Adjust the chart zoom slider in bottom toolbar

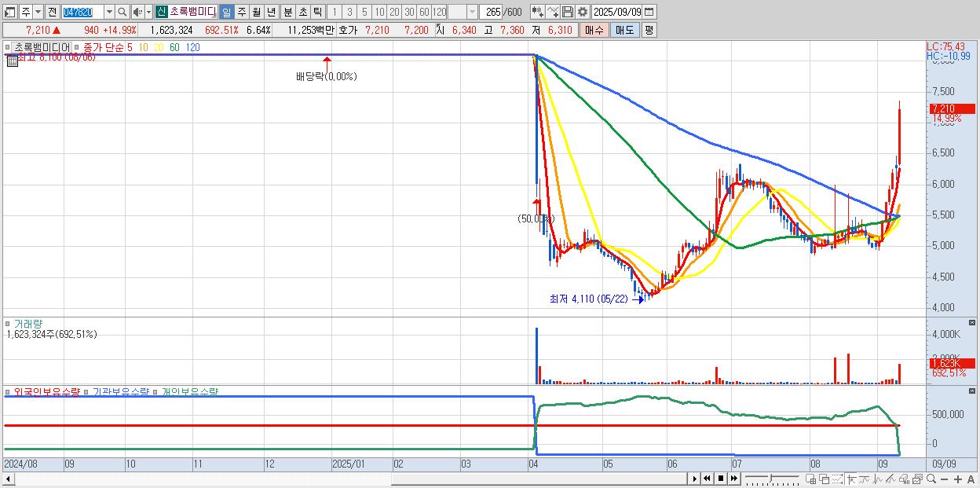pos(772,479)
